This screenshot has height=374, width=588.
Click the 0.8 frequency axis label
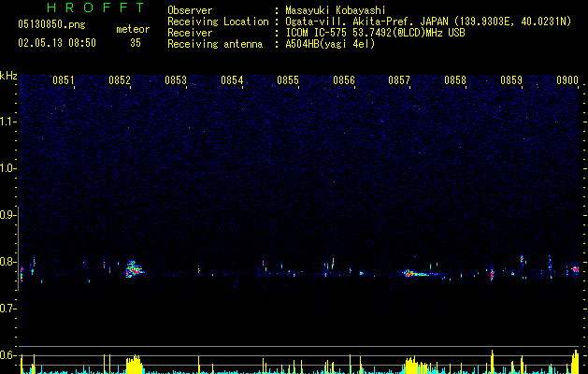(x=7, y=262)
